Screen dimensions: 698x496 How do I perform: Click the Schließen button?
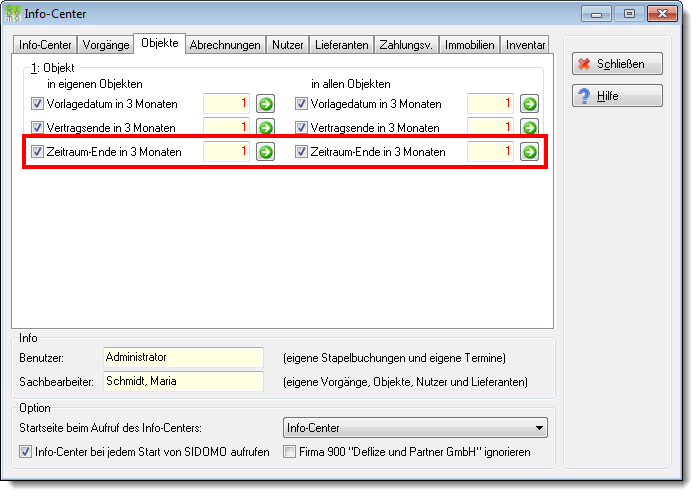click(617, 64)
